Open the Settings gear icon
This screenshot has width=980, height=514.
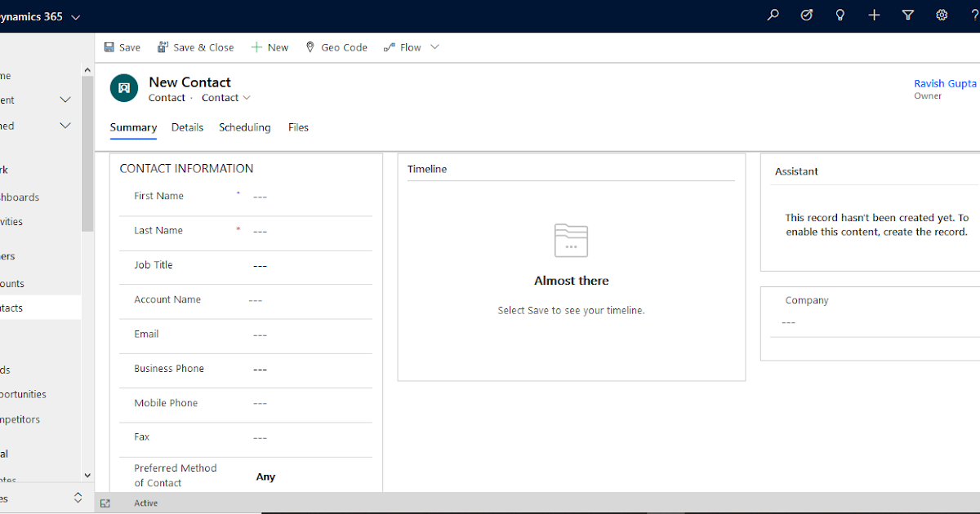(941, 15)
